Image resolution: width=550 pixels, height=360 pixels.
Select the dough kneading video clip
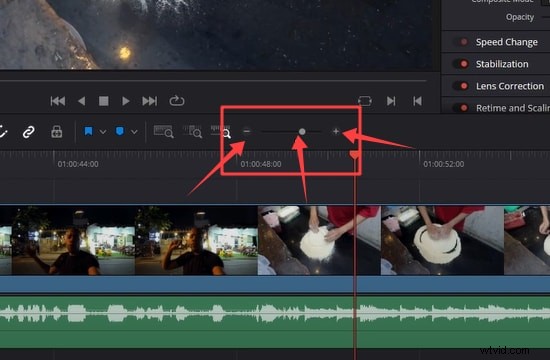404,240
